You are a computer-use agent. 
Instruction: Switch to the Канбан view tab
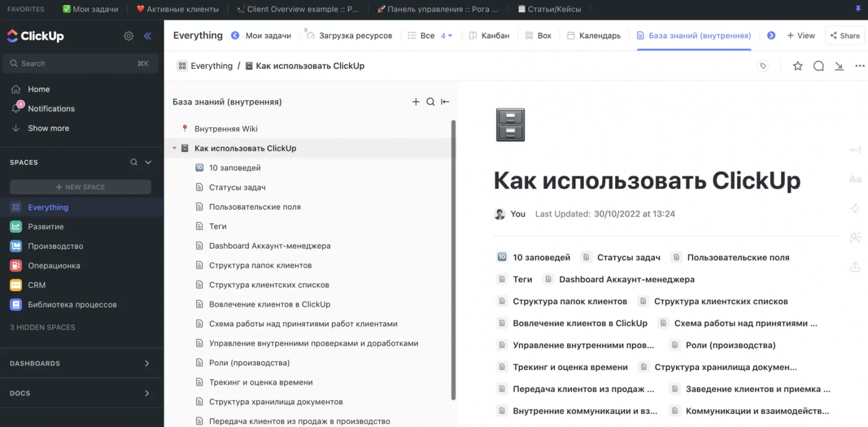pyautogui.click(x=489, y=36)
